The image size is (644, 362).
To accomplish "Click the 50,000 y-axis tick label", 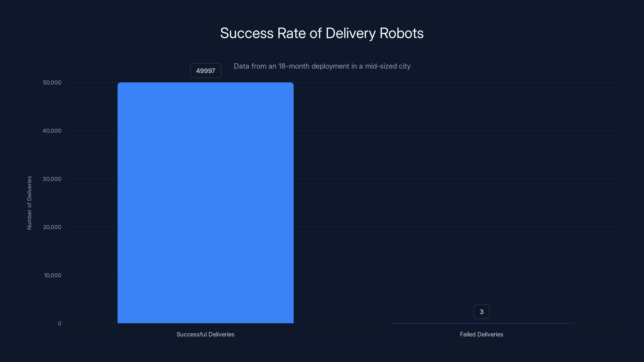I will 52,82.
